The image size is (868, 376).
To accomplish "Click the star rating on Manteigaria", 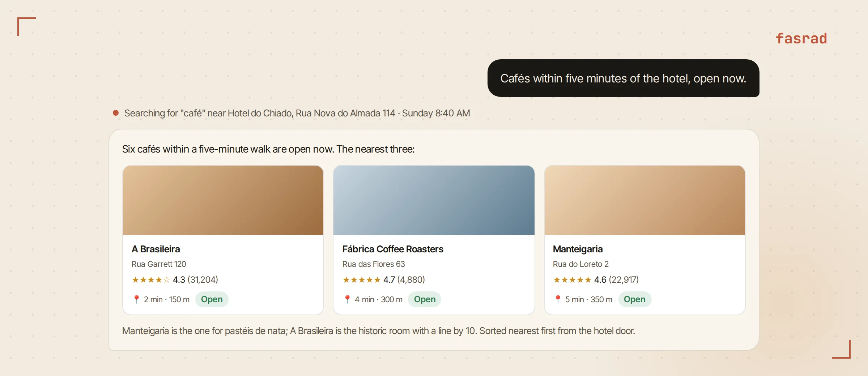I will click(x=572, y=280).
